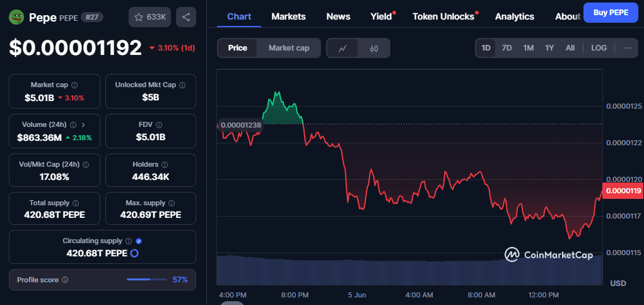Image resolution: width=644 pixels, height=305 pixels.
Task: Click the 0.00001238 opening price label
Action: pyautogui.click(x=241, y=125)
